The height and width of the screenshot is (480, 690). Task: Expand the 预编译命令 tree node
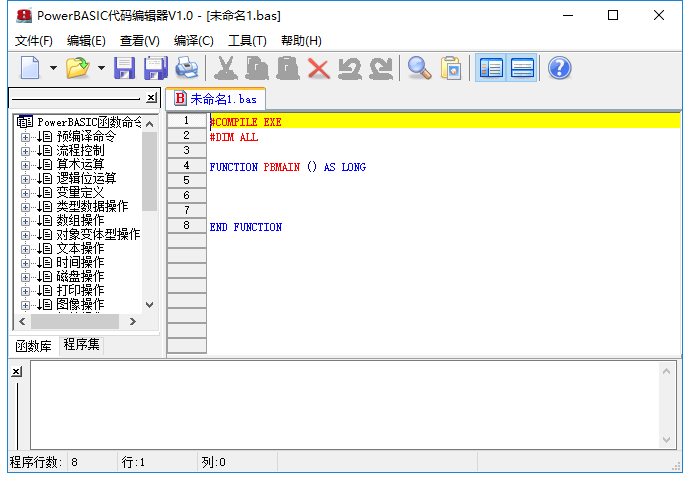pos(25,137)
